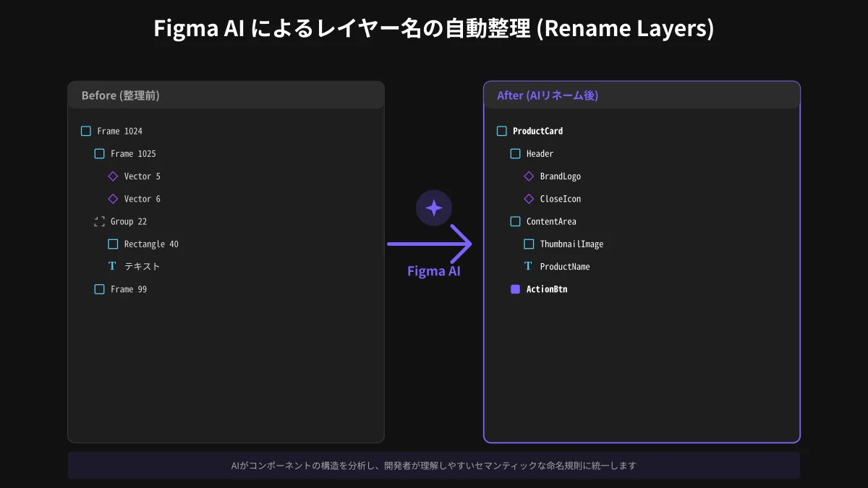
Task: Click the frame icon beside ContentArea
Action: click(x=516, y=221)
